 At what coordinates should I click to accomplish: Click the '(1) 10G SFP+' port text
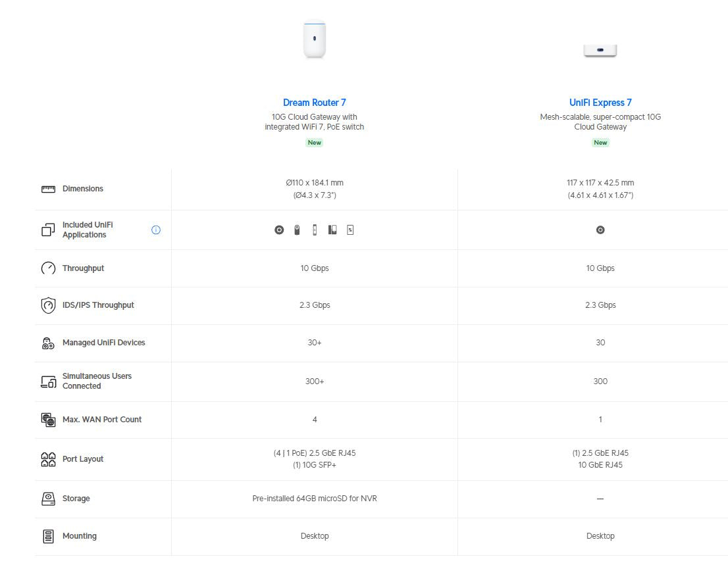pos(315,466)
